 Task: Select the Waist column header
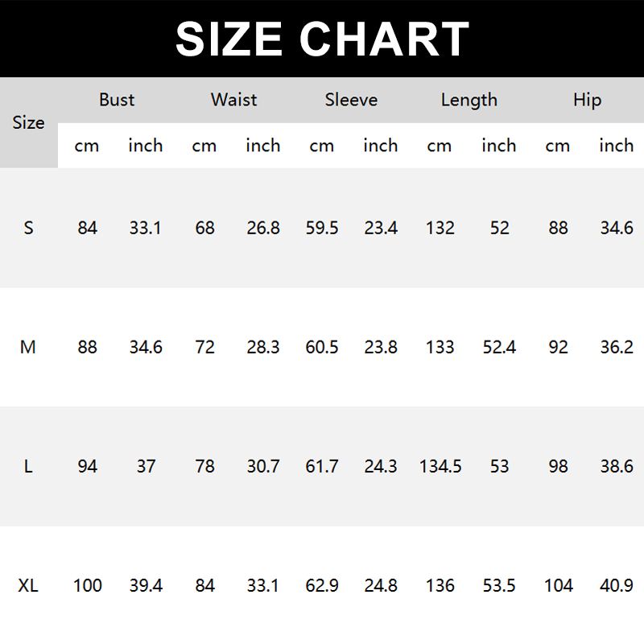point(233,100)
